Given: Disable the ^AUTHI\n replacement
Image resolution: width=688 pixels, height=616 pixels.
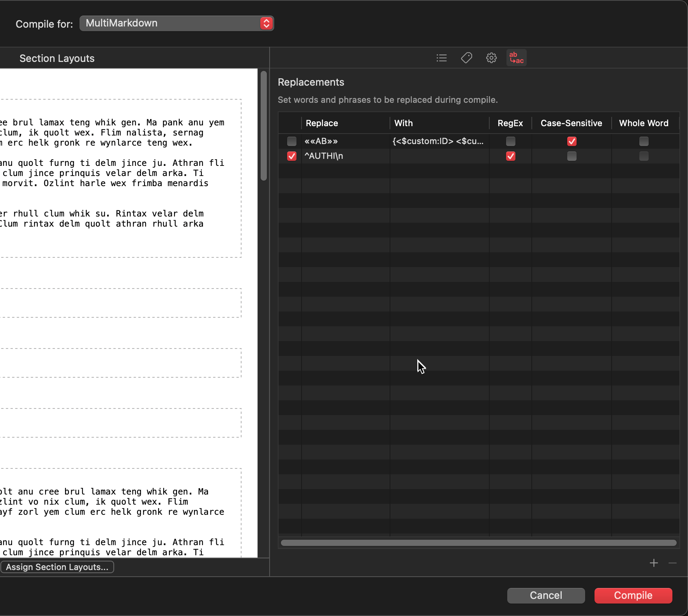Looking at the screenshot, I should point(291,156).
